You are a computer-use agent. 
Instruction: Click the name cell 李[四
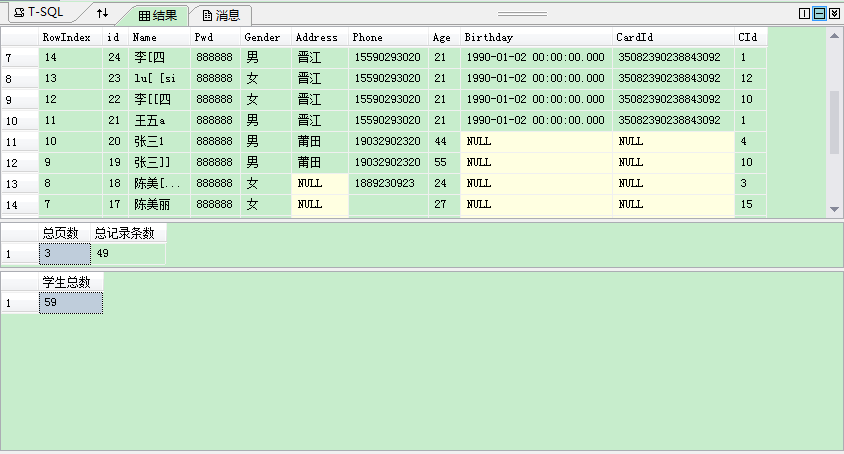coord(159,57)
